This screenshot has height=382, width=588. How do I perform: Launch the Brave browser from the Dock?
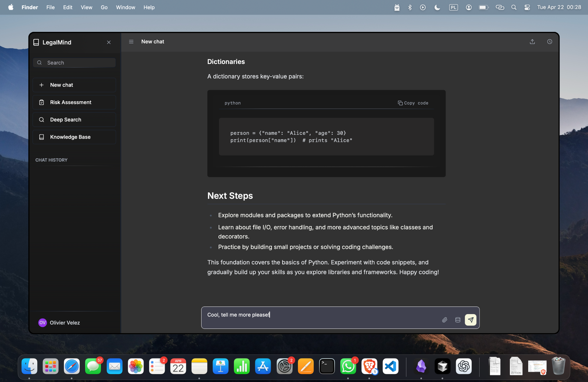pos(369,366)
